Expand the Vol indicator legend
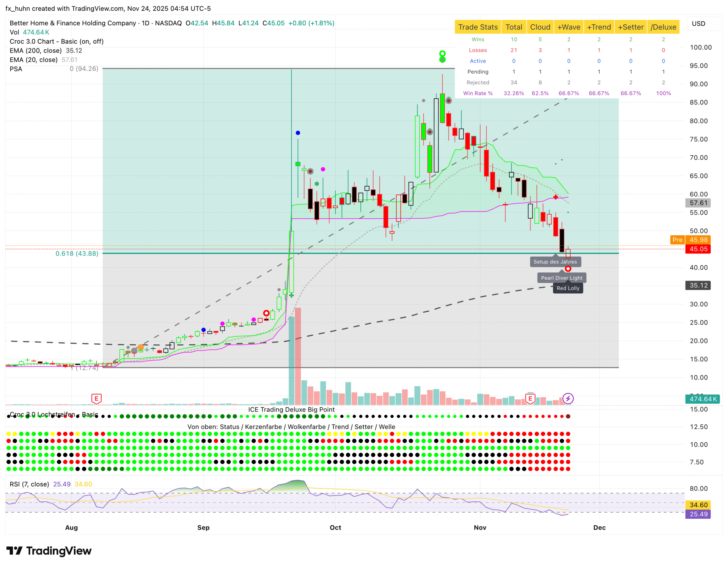The image size is (728, 567). [x=14, y=32]
